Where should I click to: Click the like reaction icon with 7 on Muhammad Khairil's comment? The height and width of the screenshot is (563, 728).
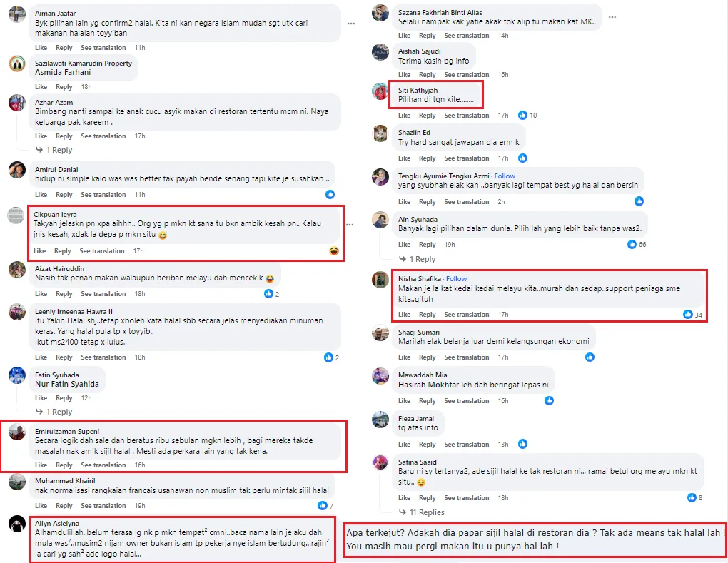pyautogui.click(x=322, y=505)
